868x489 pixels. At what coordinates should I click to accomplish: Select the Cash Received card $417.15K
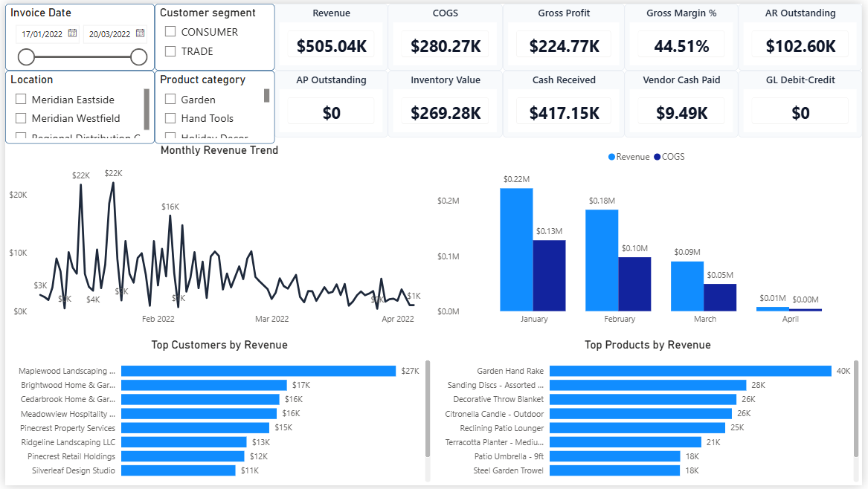click(564, 113)
